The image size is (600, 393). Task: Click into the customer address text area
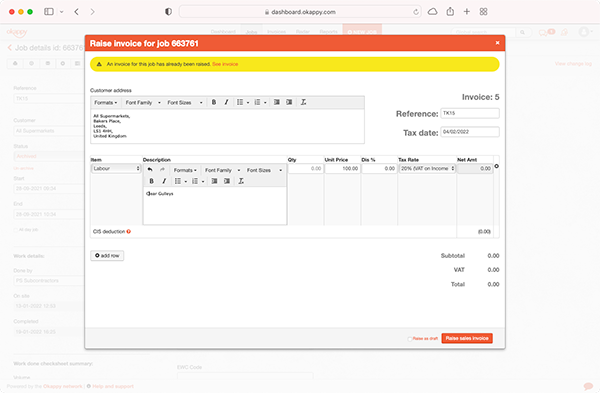coord(227,126)
